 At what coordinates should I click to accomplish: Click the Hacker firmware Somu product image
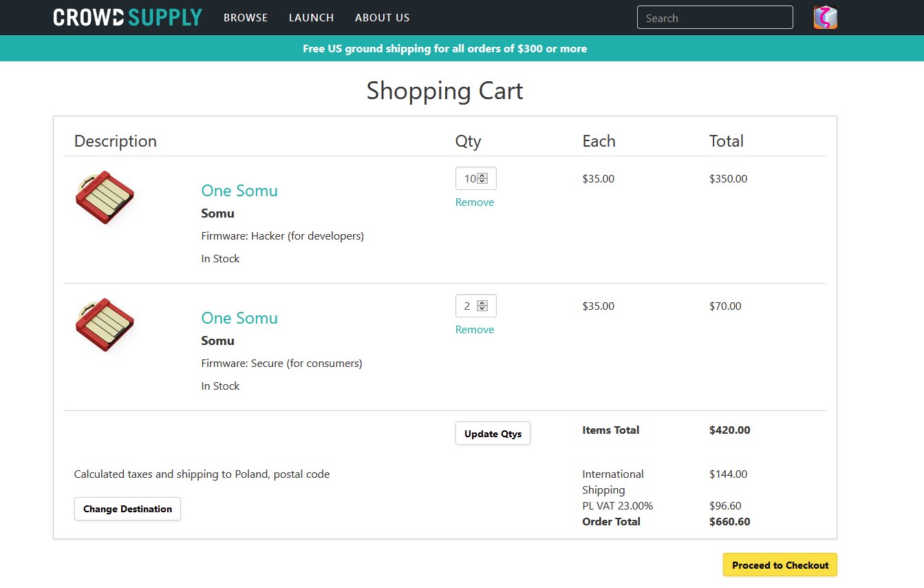[105, 198]
